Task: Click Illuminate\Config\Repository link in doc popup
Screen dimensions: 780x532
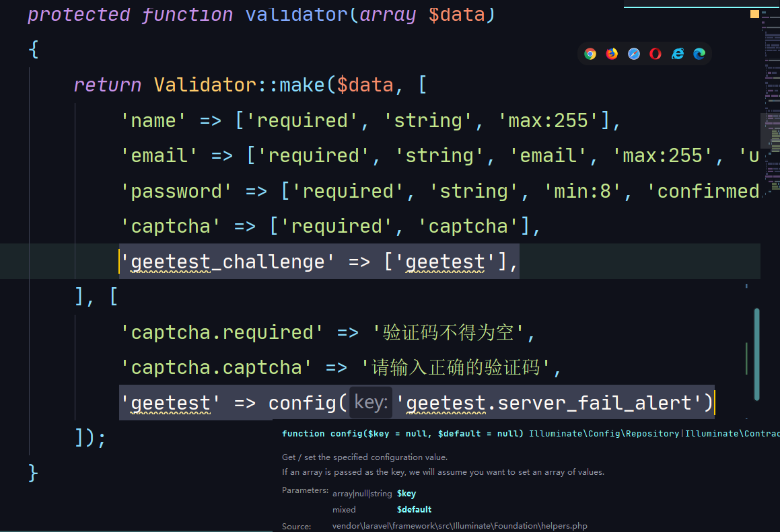Action: (x=604, y=434)
